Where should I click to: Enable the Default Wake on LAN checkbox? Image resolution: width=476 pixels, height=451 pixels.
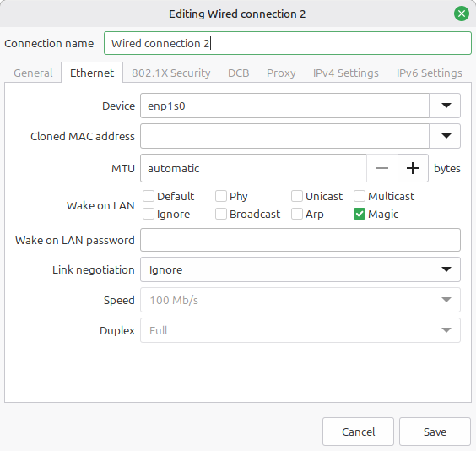point(149,196)
